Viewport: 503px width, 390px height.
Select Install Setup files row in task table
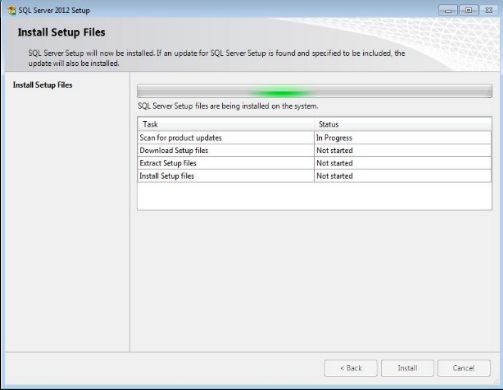coord(315,176)
